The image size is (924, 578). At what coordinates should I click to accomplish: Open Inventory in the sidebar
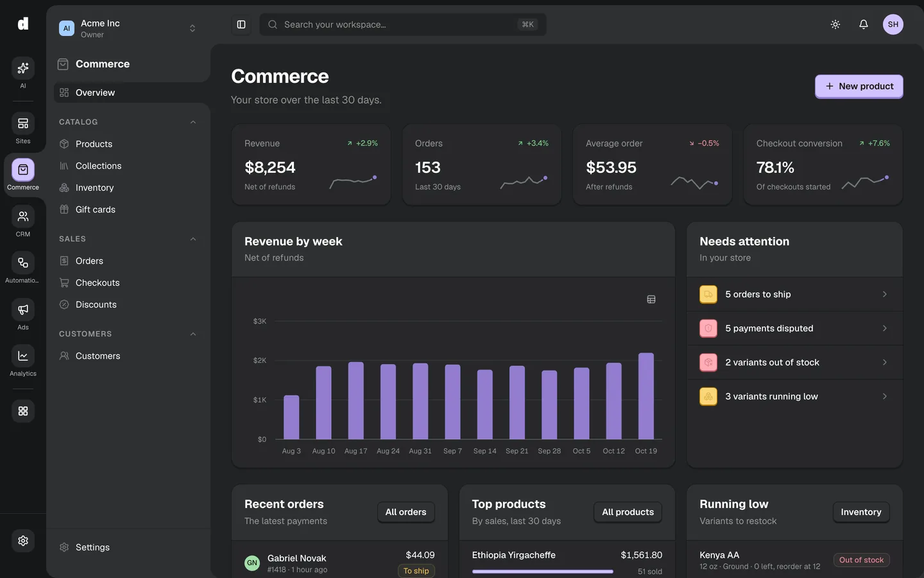128,188
